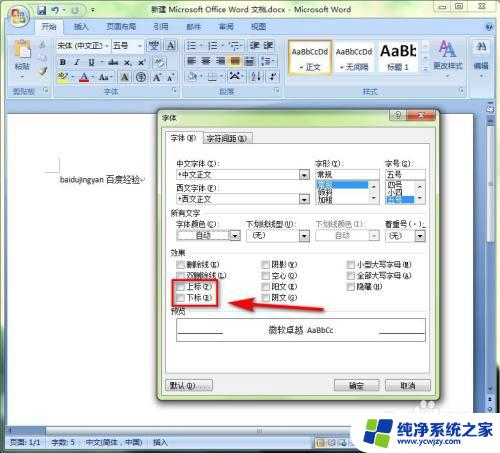Select the center alignment icon

tap(206, 61)
